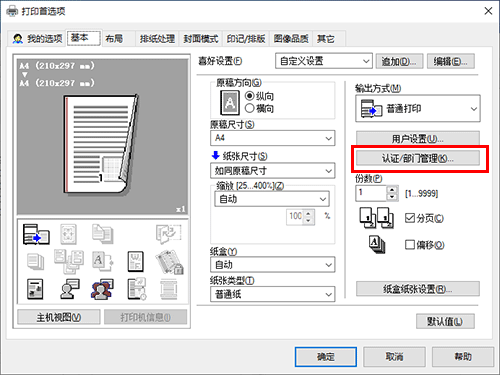Click the printer icon inside 输出方式 dropdown

coord(371,108)
